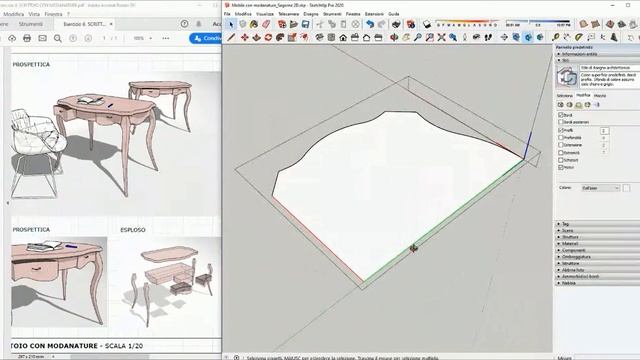This screenshot has width=640, height=360.
Task: Click the Acrobat search magnifier icon
Action: [x=58, y=38]
